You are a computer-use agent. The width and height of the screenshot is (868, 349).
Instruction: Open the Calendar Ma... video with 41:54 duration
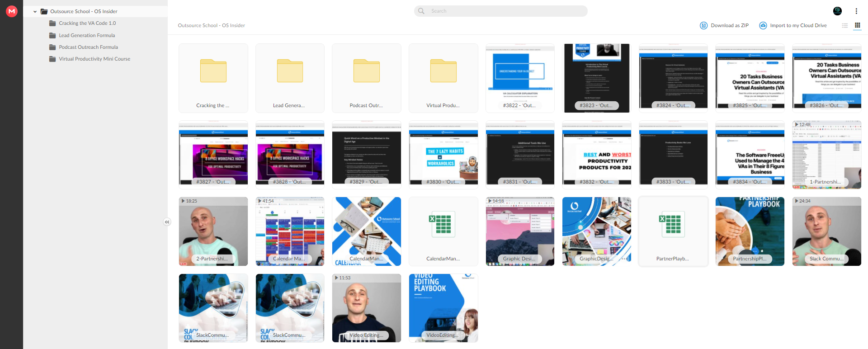click(290, 231)
